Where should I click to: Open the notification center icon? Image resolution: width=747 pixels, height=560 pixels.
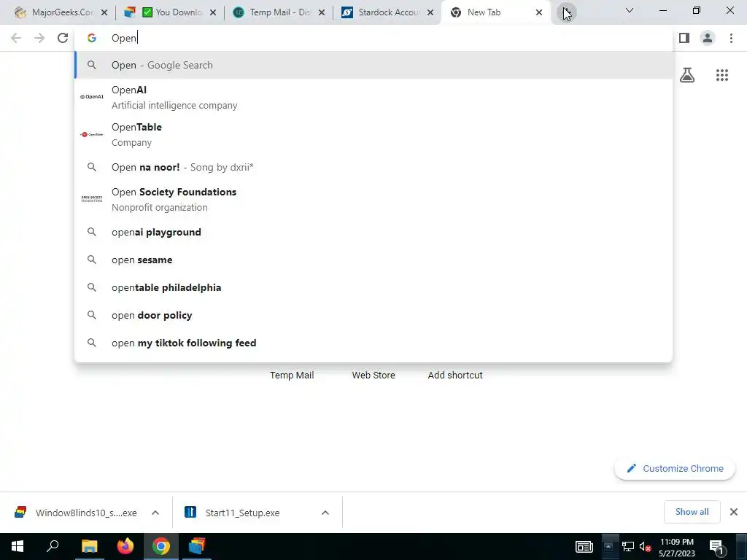[716, 547]
